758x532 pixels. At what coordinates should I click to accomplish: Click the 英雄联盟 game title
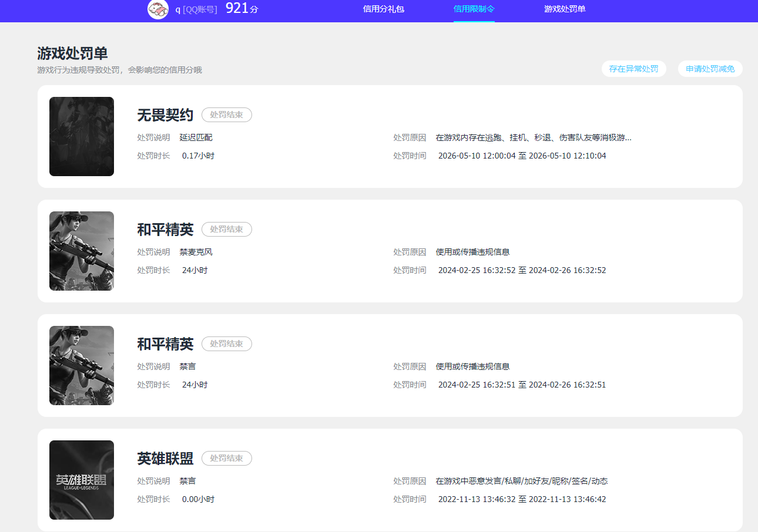165,459
